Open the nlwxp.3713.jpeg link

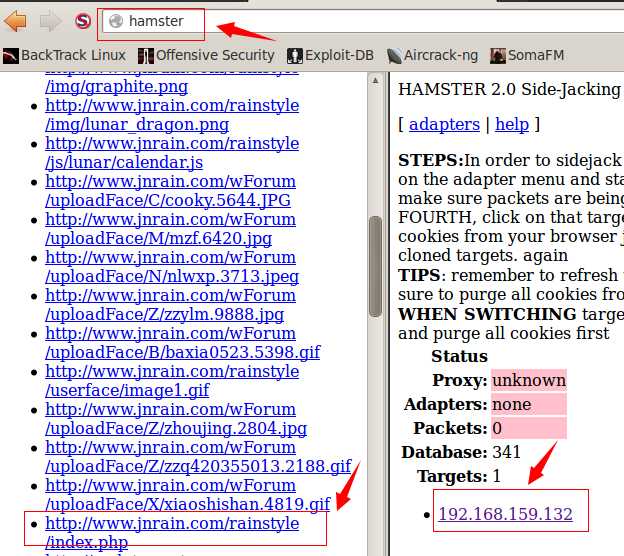pyautogui.click(x=172, y=267)
